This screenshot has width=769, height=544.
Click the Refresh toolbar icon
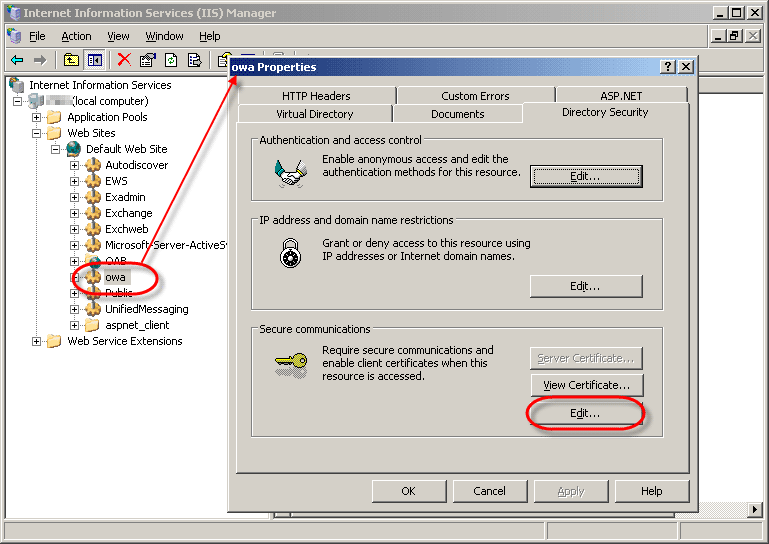pyautogui.click(x=171, y=60)
